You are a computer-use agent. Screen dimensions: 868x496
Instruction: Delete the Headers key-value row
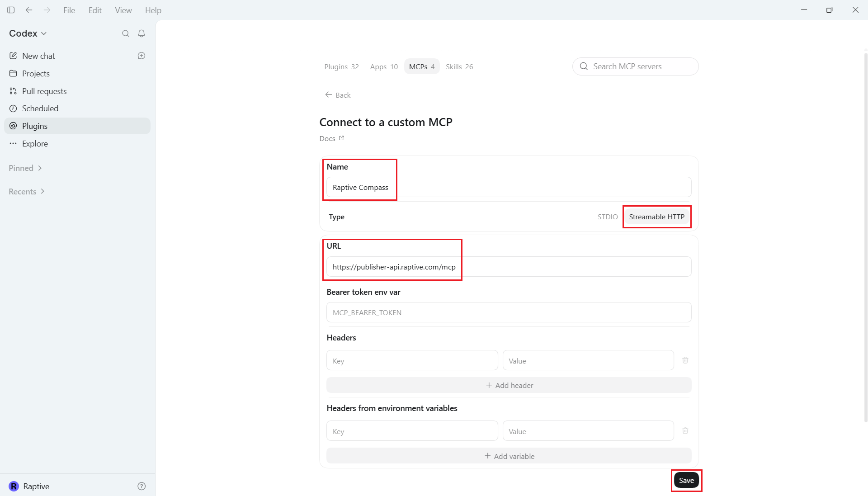[x=685, y=360]
